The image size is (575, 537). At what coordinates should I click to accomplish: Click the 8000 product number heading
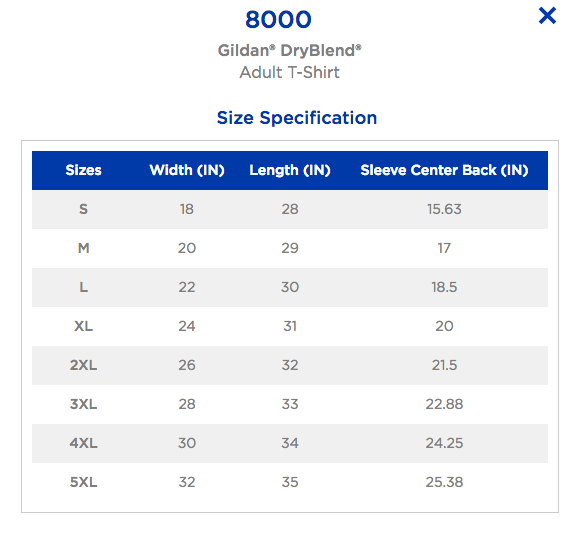pyautogui.click(x=278, y=19)
